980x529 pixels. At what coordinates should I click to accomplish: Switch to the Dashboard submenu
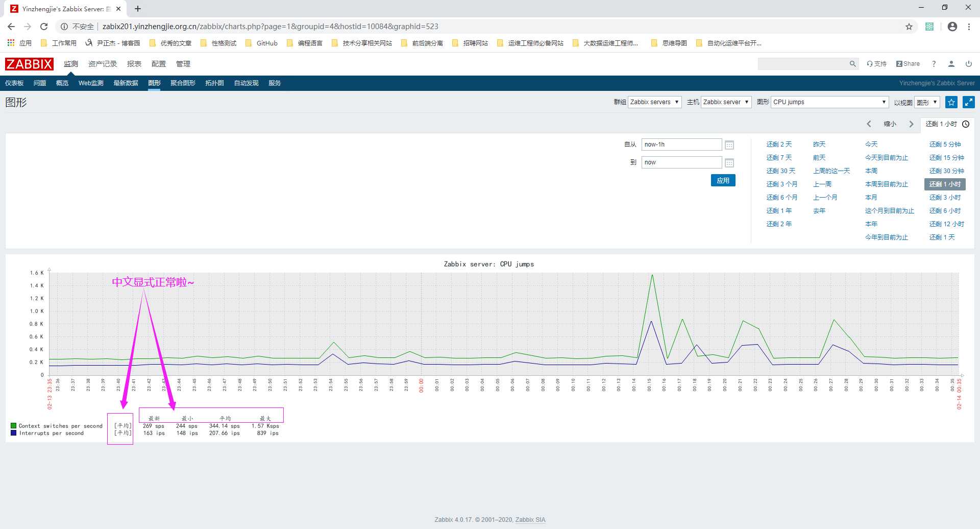14,83
